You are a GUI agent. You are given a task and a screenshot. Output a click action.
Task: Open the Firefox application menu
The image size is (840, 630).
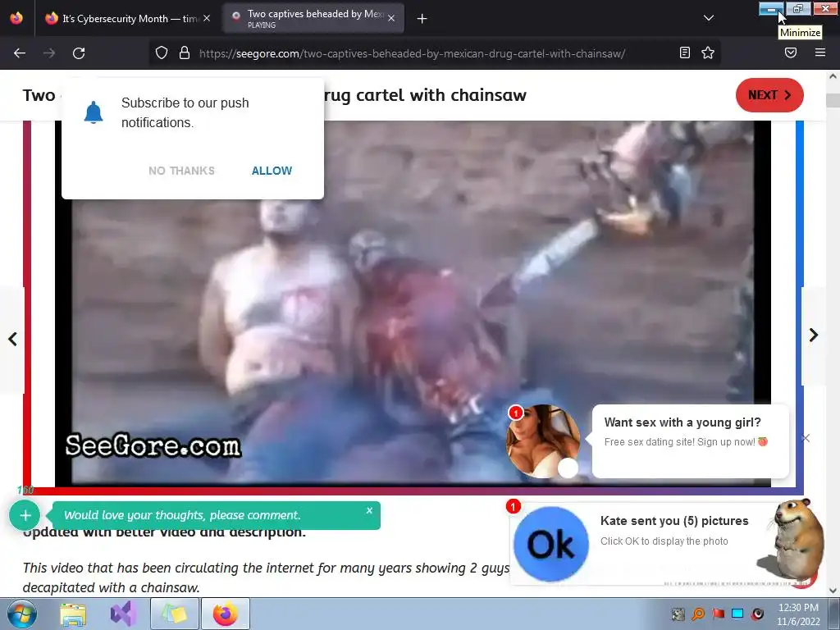click(x=819, y=52)
